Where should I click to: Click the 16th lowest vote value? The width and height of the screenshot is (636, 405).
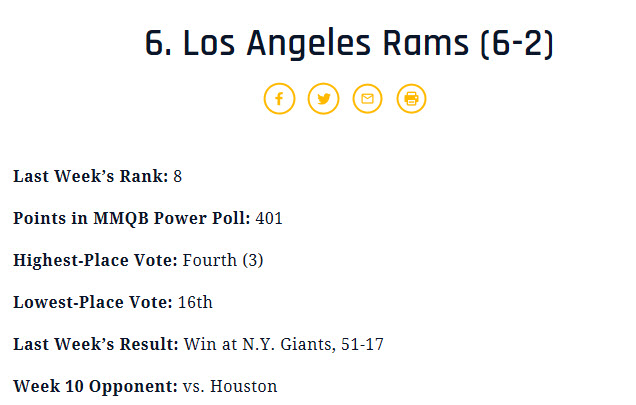coord(195,302)
